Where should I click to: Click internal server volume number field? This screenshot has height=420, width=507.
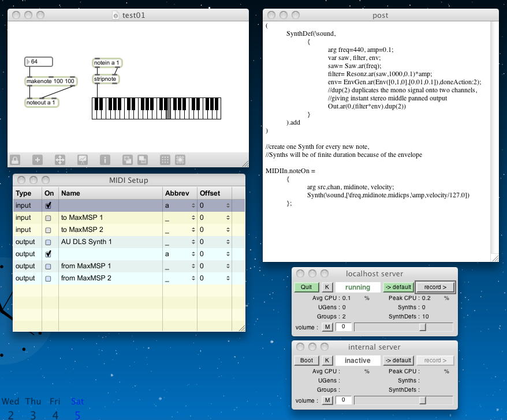[x=344, y=400]
